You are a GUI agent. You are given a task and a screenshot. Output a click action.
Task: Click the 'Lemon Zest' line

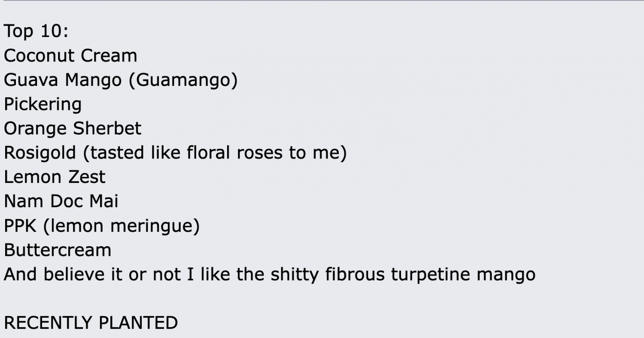[x=55, y=177]
